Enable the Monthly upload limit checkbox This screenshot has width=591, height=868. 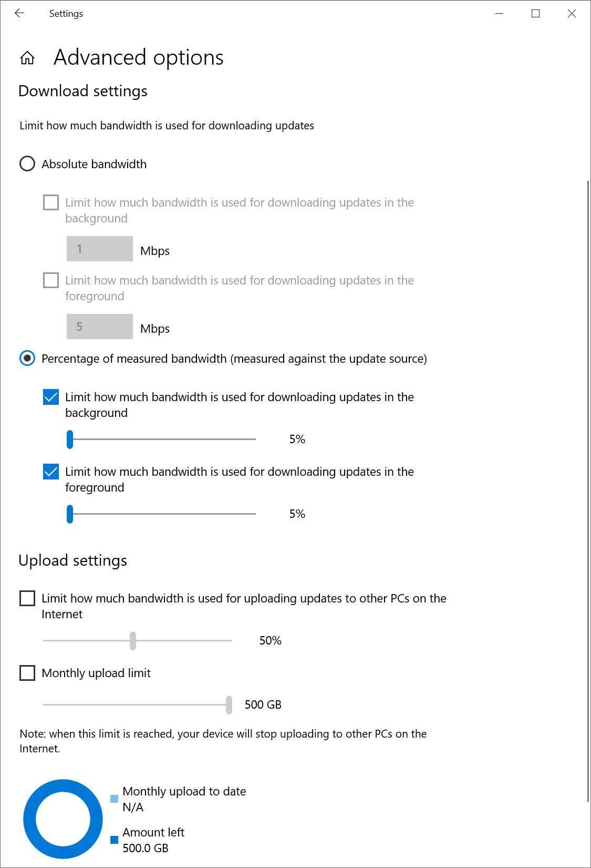[x=27, y=673]
